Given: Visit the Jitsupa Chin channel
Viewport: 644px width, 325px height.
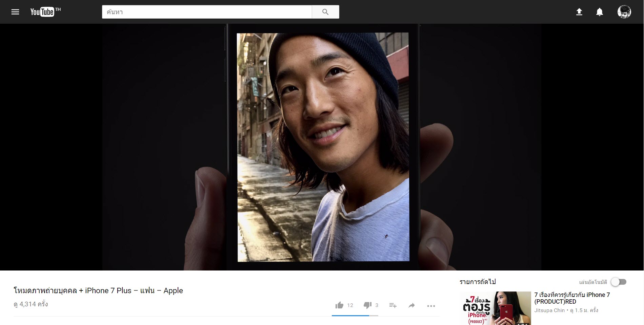Looking at the screenshot, I should 549,310.
